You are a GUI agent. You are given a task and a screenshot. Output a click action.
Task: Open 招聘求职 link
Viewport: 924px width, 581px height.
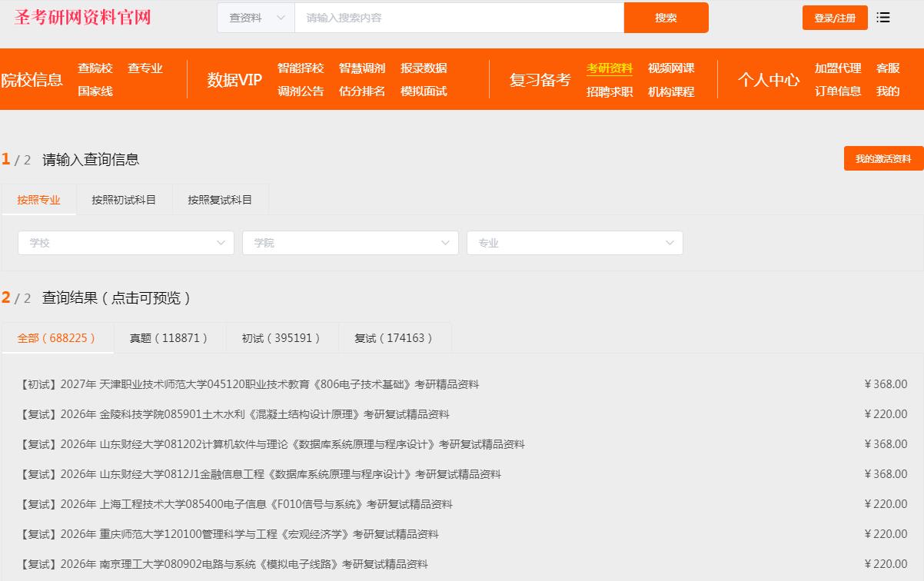[x=610, y=91]
